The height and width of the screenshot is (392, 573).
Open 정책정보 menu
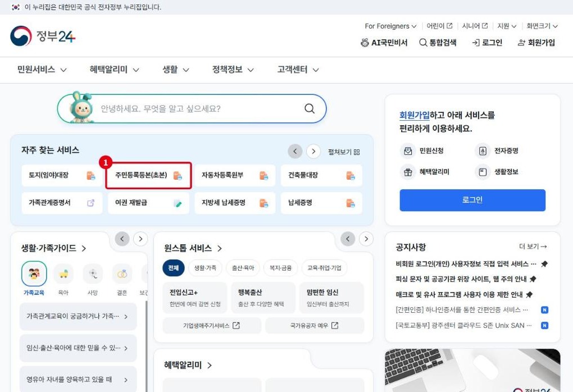click(x=233, y=70)
